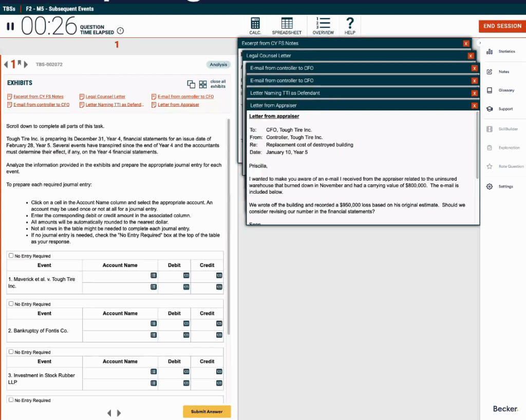Check No Entry Required for Fontis bankruptcy
This screenshot has width=526, height=420.
point(11,304)
